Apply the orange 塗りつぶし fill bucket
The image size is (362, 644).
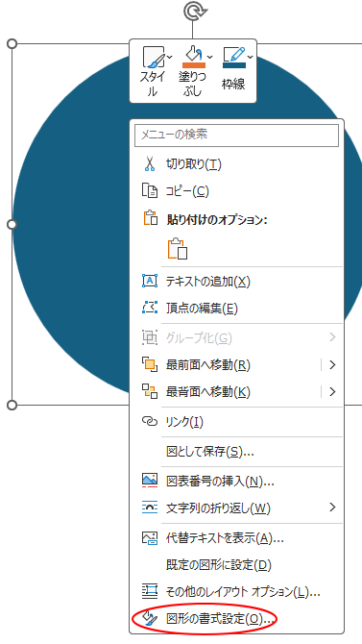click(x=193, y=57)
